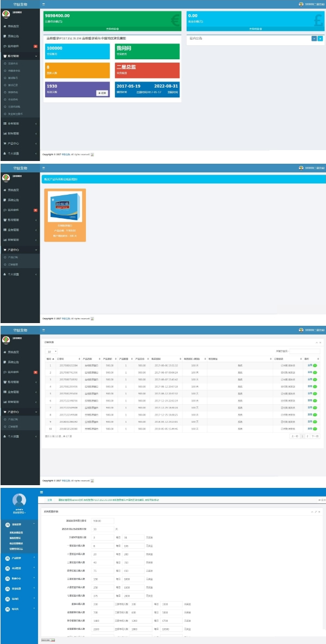The height and width of the screenshot is (644, 326).
Task: Click 查看明细 under the 9898400.00 card
Action: (112, 29)
